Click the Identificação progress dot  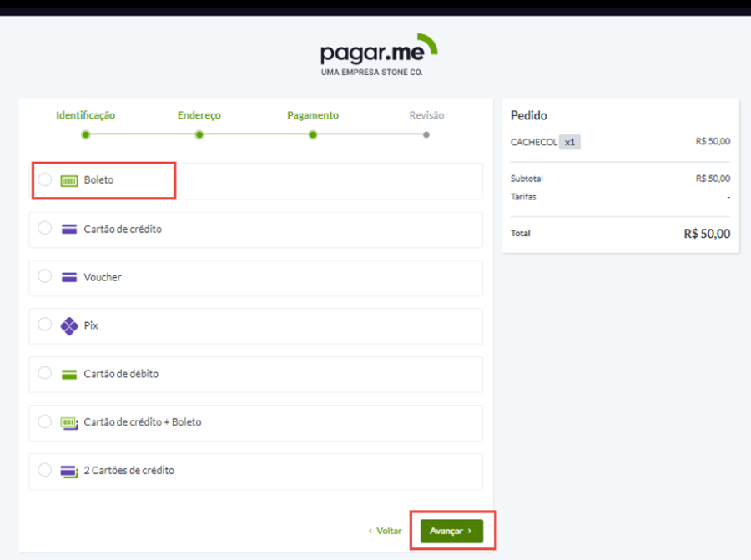[x=85, y=134]
